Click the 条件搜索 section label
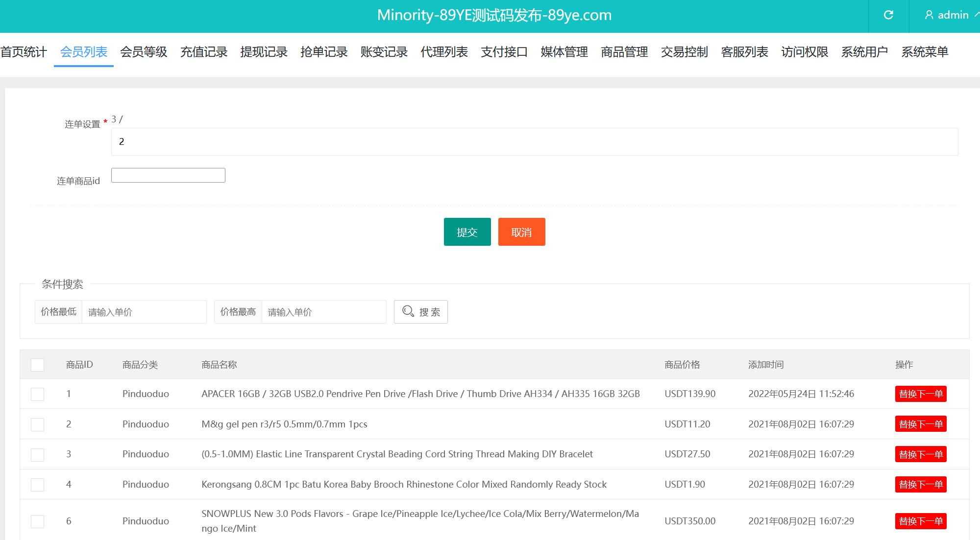980x540 pixels. click(x=62, y=284)
